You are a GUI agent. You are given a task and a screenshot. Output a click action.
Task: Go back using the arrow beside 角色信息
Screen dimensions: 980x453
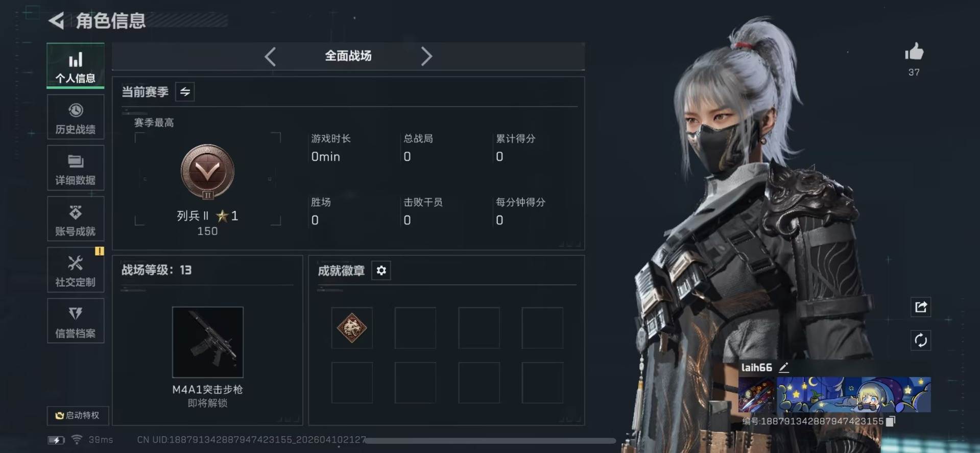[57, 21]
